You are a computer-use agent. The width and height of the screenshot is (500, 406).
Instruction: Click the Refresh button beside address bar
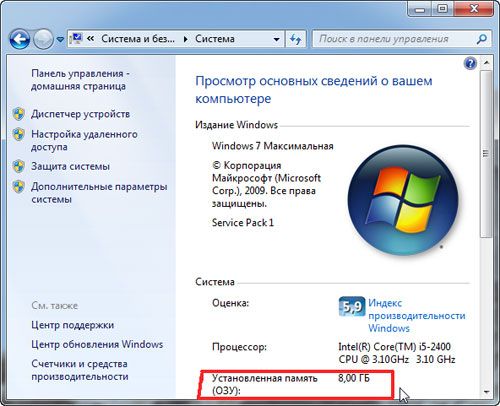(x=295, y=39)
